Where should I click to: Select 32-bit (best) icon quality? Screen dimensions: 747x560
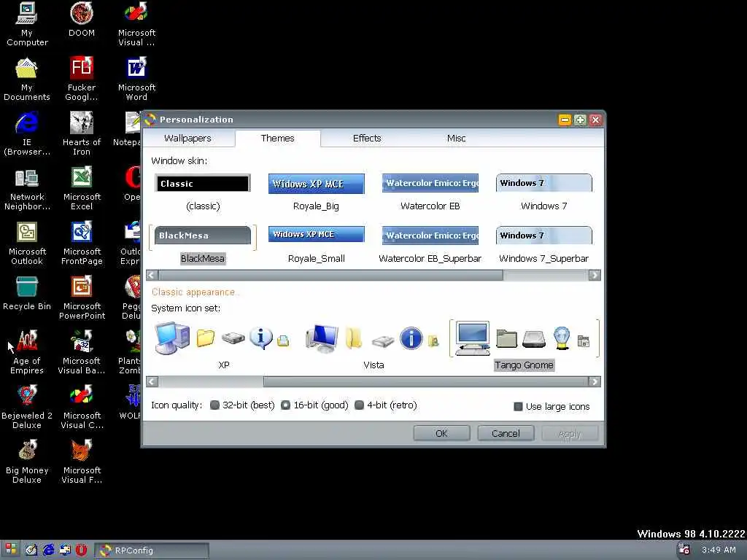coord(242,405)
